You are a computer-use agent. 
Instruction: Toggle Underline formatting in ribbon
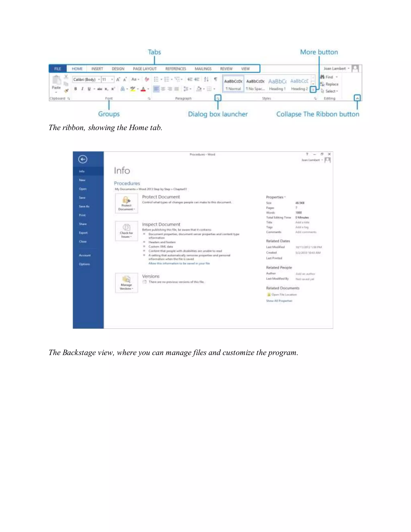coord(89,89)
